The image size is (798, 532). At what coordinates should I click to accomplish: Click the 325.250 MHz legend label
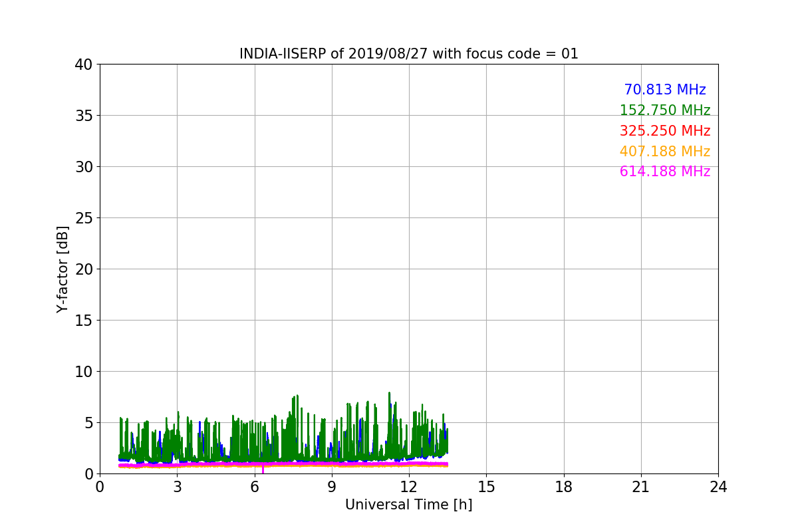665,131
